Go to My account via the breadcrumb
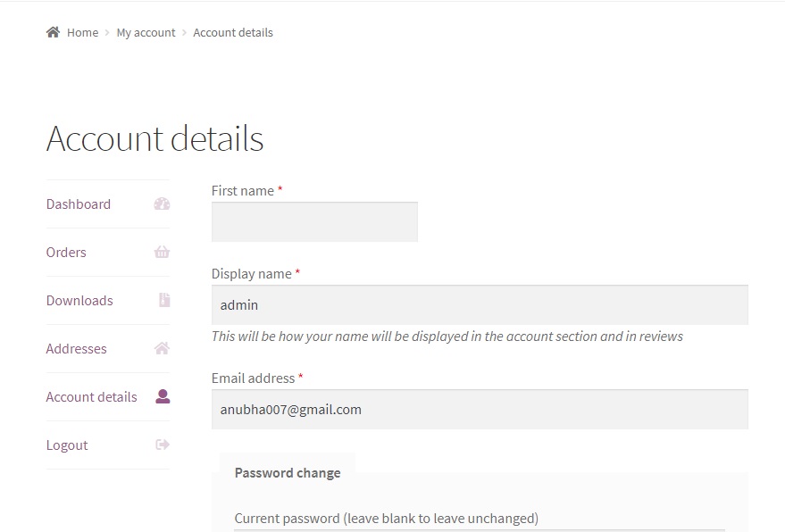The height and width of the screenshot is (532, 785). [x=146, y=32]
